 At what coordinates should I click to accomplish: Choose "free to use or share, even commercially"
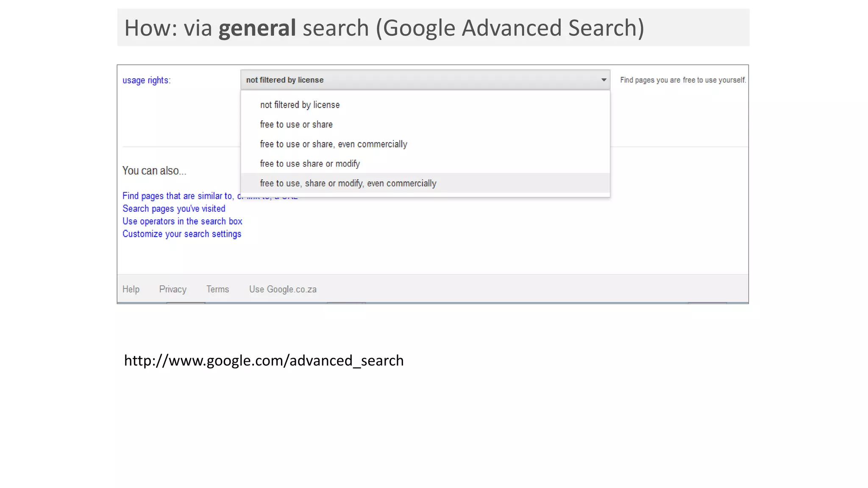click(x=334, y=144)
